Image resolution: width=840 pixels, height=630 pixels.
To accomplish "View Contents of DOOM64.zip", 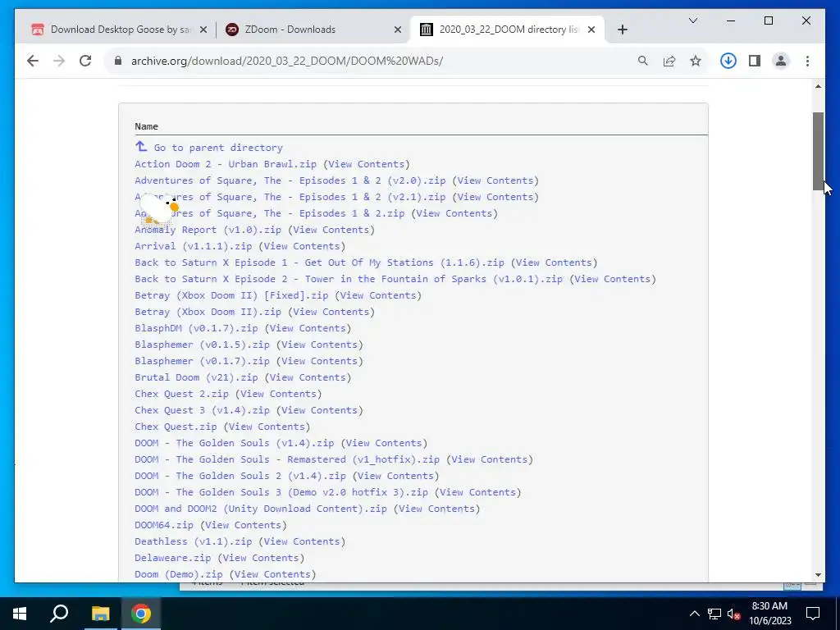I will 243,525.
